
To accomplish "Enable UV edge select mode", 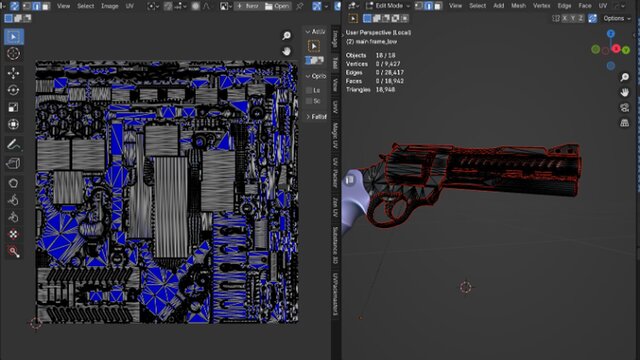I will click(36, 6).
